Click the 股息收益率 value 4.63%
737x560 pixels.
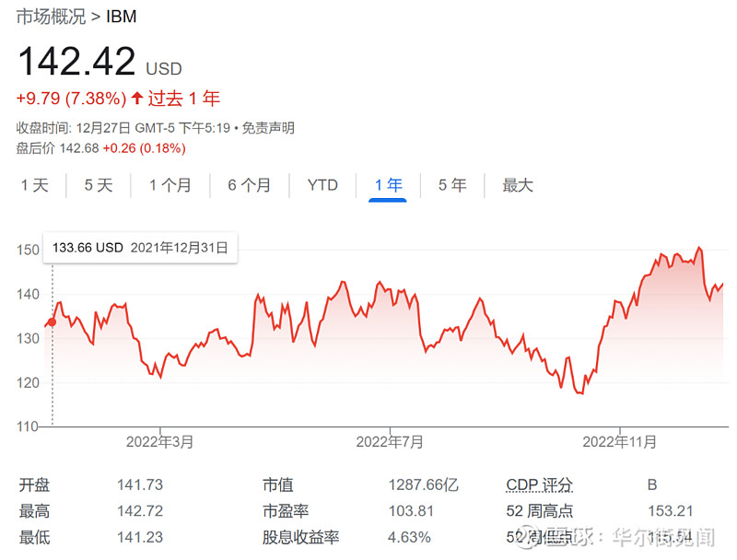click(x=409, y=537)
